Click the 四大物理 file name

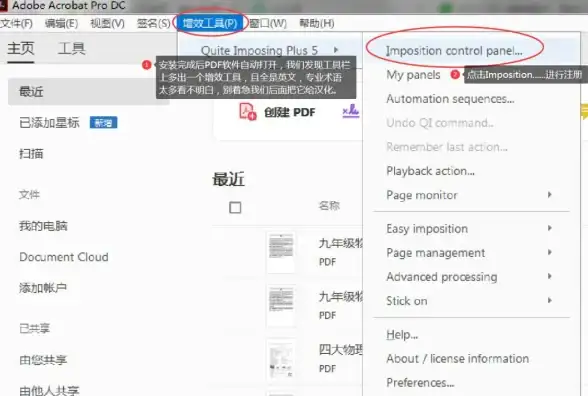[x=341, y=350]
